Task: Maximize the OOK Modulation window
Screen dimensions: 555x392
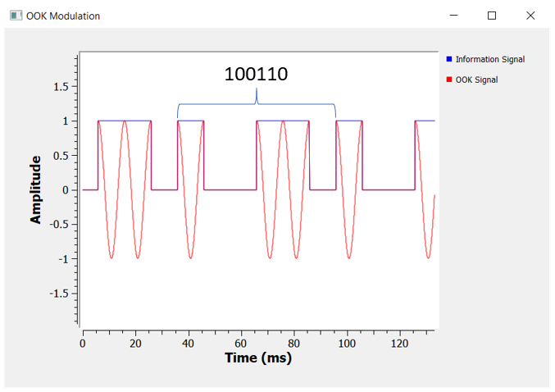Action: tap(492, 16)
